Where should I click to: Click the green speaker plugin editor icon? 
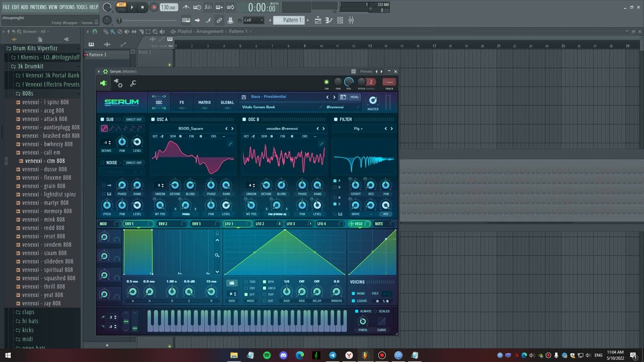(x=103, y=83)
